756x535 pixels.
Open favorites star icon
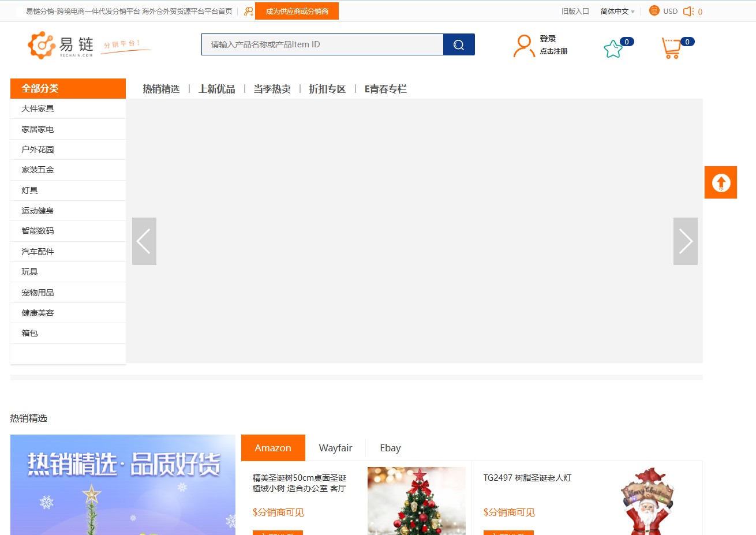pos(613,49)
